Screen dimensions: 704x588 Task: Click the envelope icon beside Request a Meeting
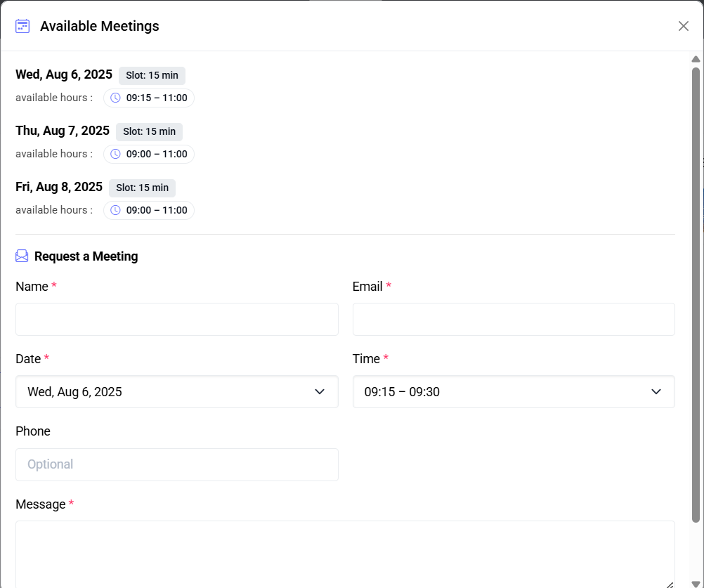tap(22, 256)
